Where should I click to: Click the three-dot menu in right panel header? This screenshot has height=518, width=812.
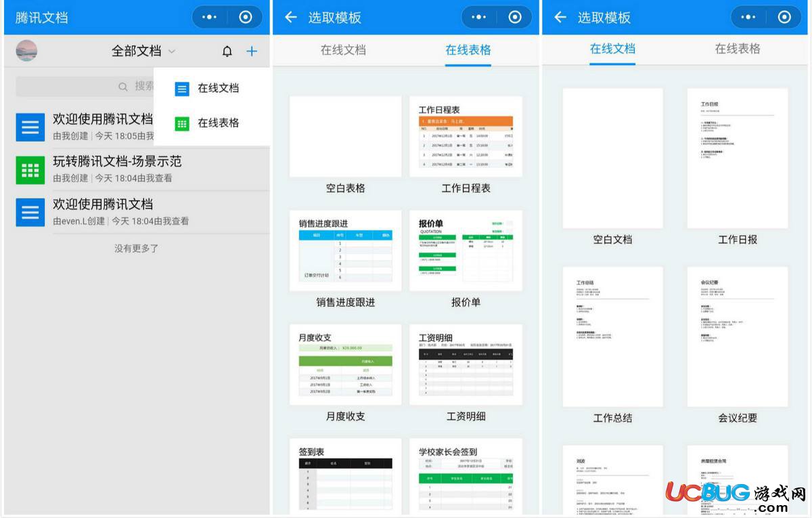tap(748, 17)
